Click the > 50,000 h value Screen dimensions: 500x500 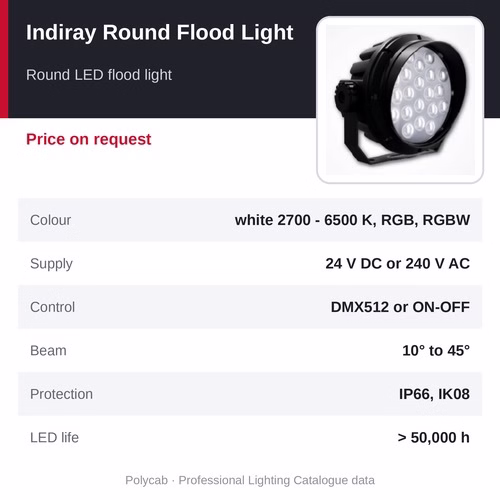tap(434, 438)
